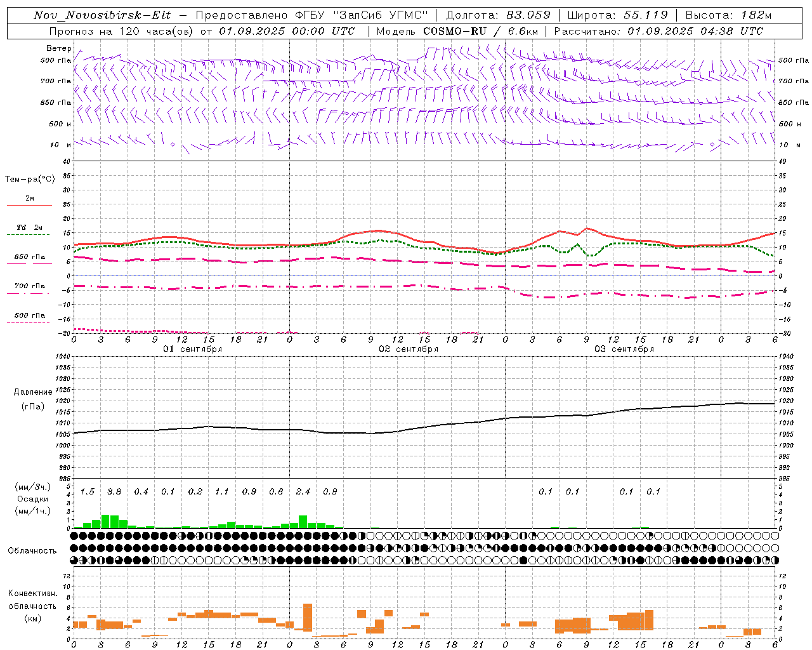This screenshot has height=650, width=812.
Task: Click the 01 сентября date label
Action: coord(192,349)
